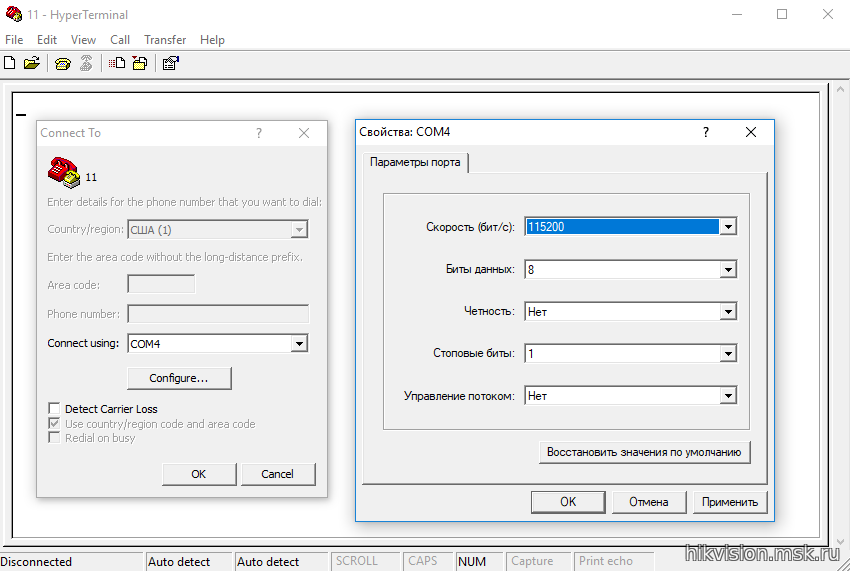Click the Receive file toolbar icon
The image size is (850, 571).
coord(140,63)
